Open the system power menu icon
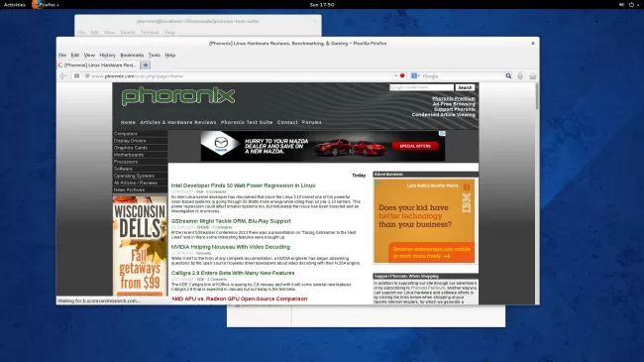 pyautogui.click(x=631, y=5)
